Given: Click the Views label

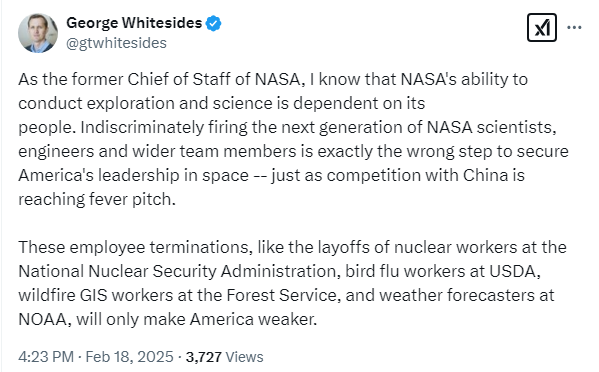Looking at the screenshot, I should 244,357.
